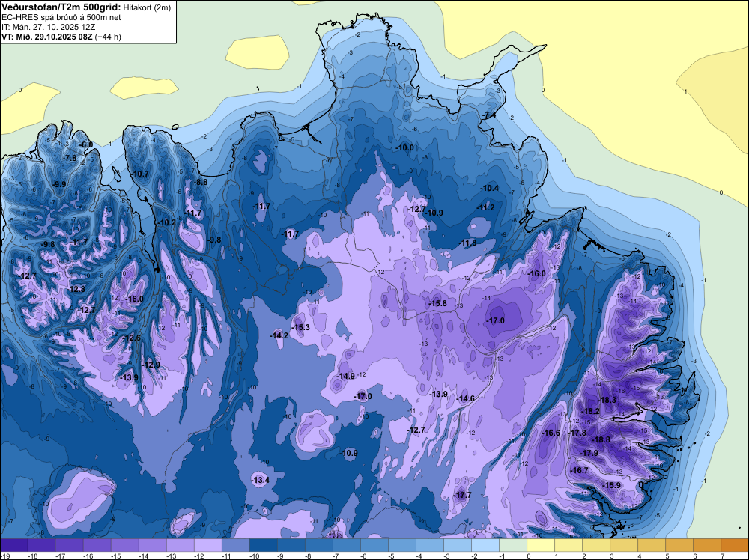Click the -12.9 temperature value

click(151, 365)
